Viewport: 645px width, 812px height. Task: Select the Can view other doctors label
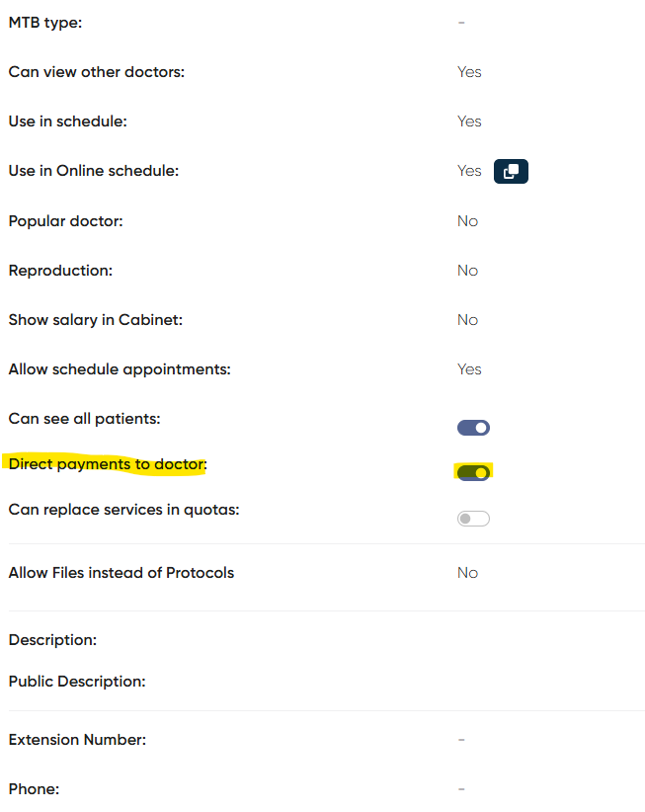97,71
